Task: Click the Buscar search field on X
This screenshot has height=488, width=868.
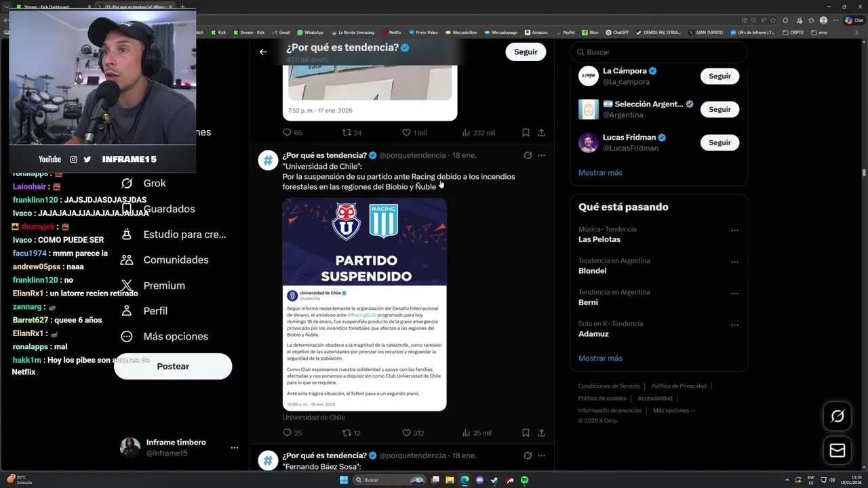Action: 658,52
